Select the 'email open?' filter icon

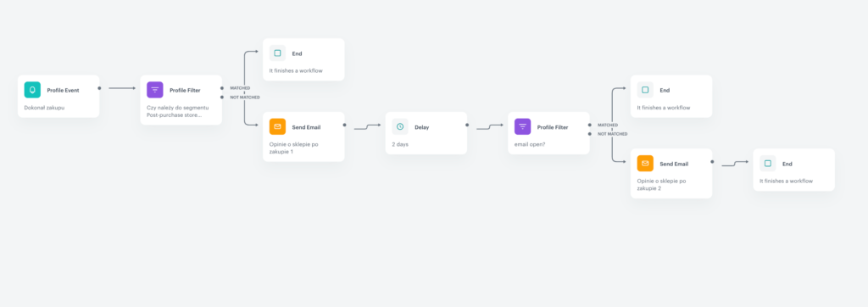[522, 127]
